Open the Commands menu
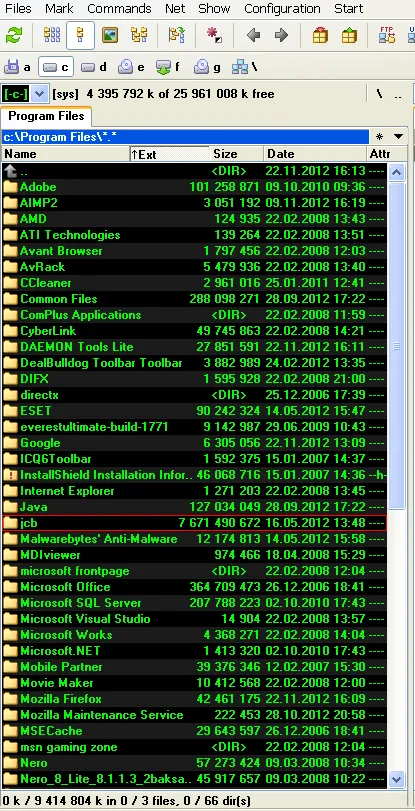Viewport: 415px width, 811px height. coord(119,9)
